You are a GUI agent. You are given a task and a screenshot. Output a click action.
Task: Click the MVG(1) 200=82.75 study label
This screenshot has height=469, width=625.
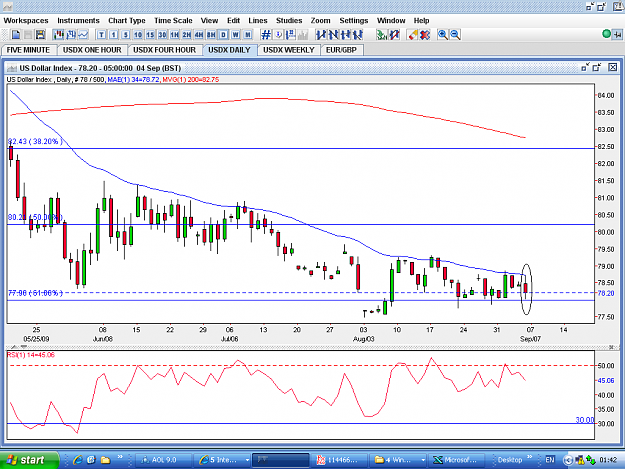tap(191, 80)
